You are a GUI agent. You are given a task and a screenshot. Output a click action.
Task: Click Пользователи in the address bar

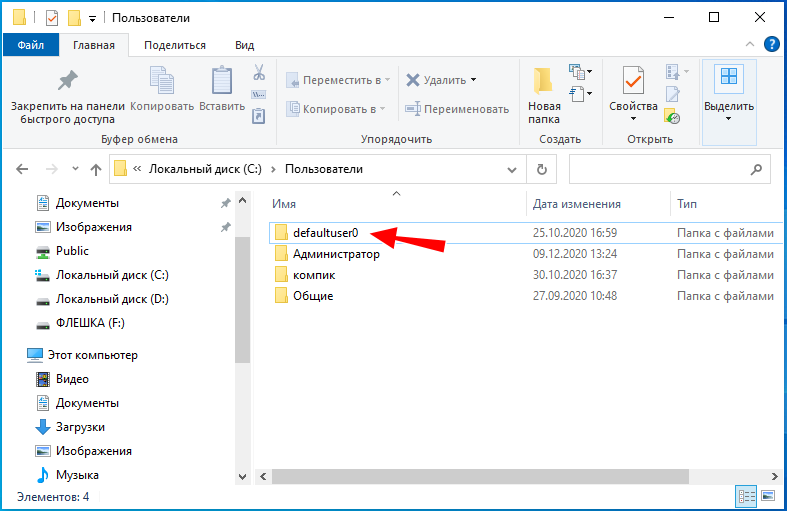(x=324, y=169)
